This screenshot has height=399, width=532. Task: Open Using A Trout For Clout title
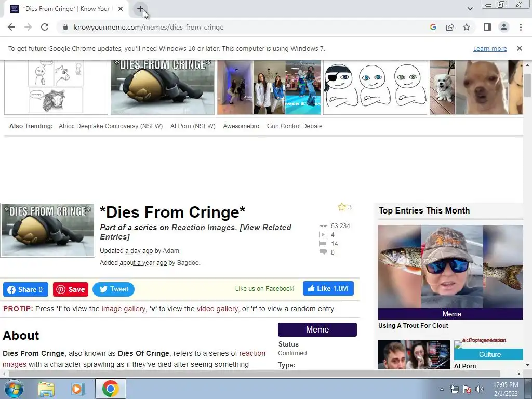(x=413, y=326)
